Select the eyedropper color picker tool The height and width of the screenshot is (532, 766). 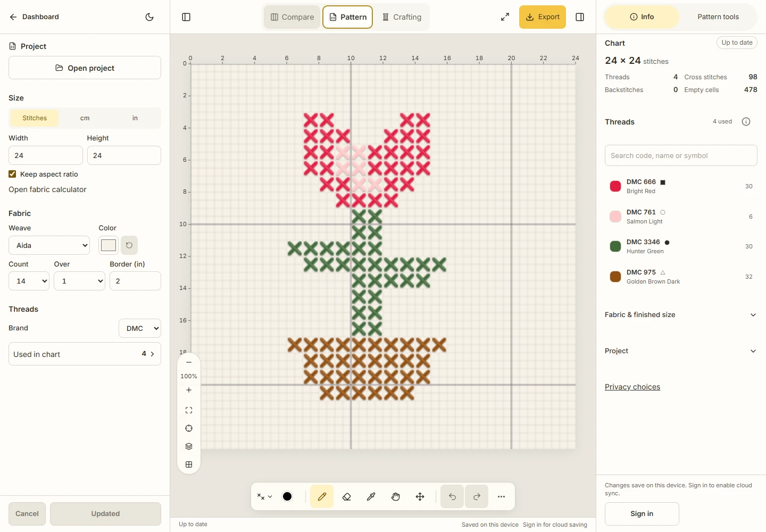click(x=371, y=496)
